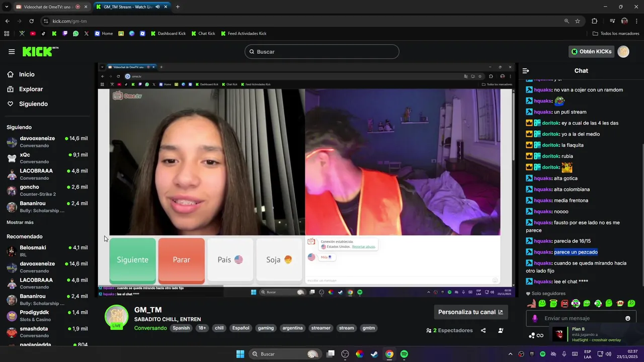The image size is (644, 362).
Task: Open smashdota recommended channel
Action: (47, 332)
